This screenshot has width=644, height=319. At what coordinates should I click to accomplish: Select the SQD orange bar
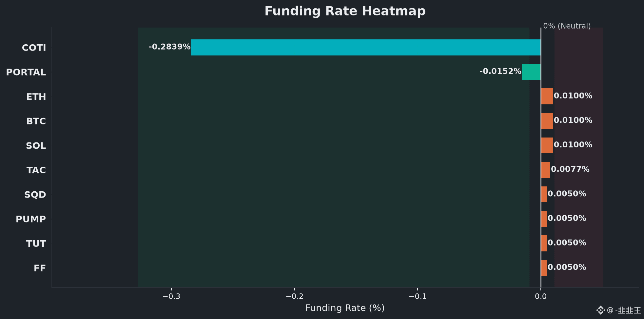(544, 194)
